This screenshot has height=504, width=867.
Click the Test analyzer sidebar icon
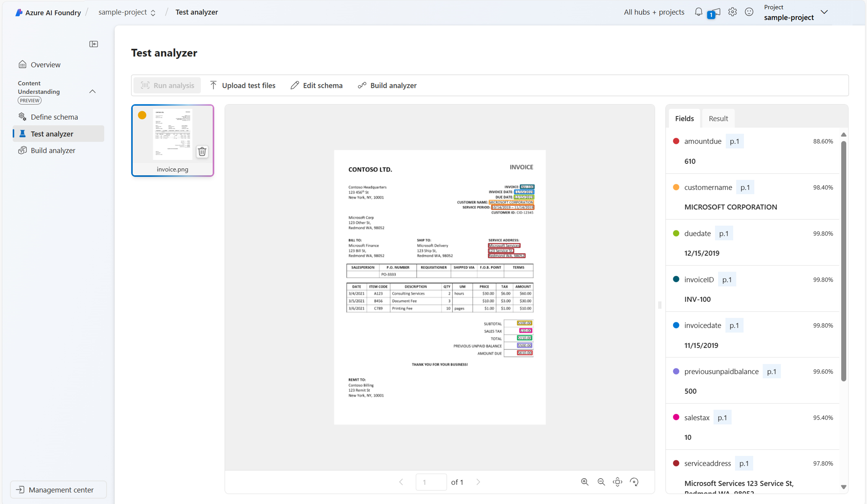(22, 133)
